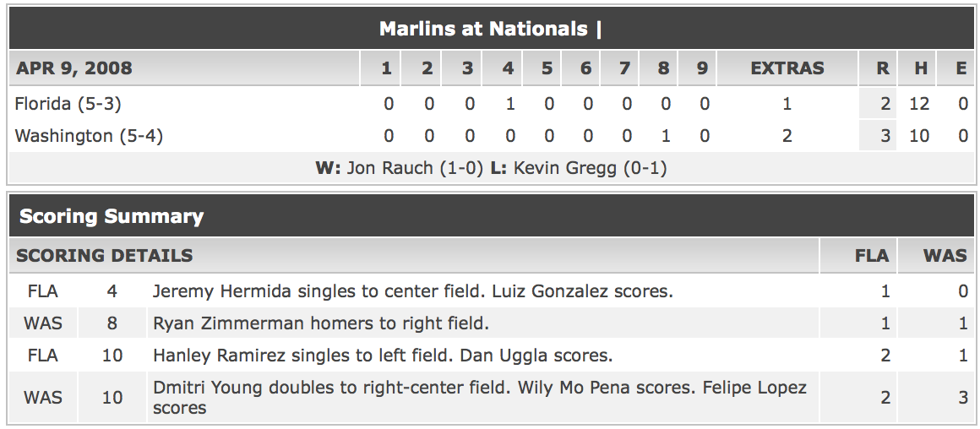Select the EXTRAS column header
980x429 pixels.
[x=787, y=68]
